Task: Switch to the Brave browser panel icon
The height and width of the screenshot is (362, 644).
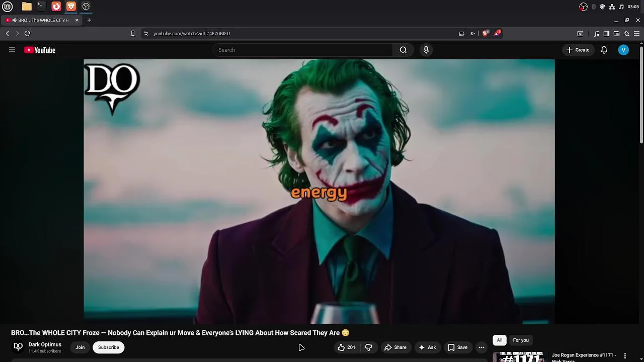Action: click(x=71, y=7)
